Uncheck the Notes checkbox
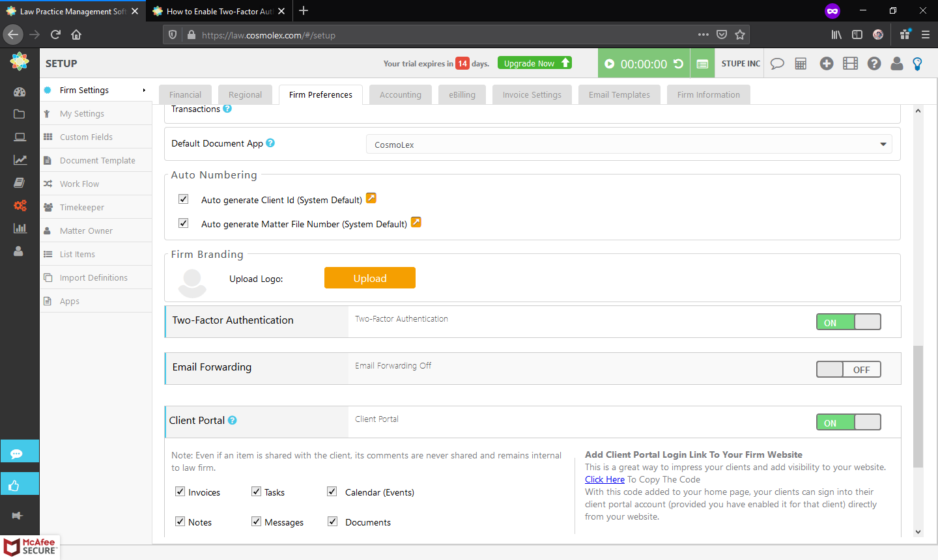 click(180, 522)
